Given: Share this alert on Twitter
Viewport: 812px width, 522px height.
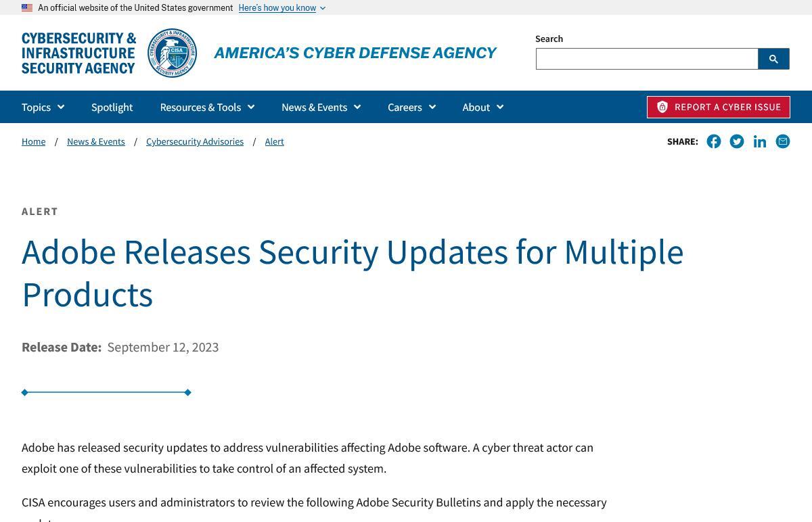Looking at the screenshot, I should (x=737, y=141).
